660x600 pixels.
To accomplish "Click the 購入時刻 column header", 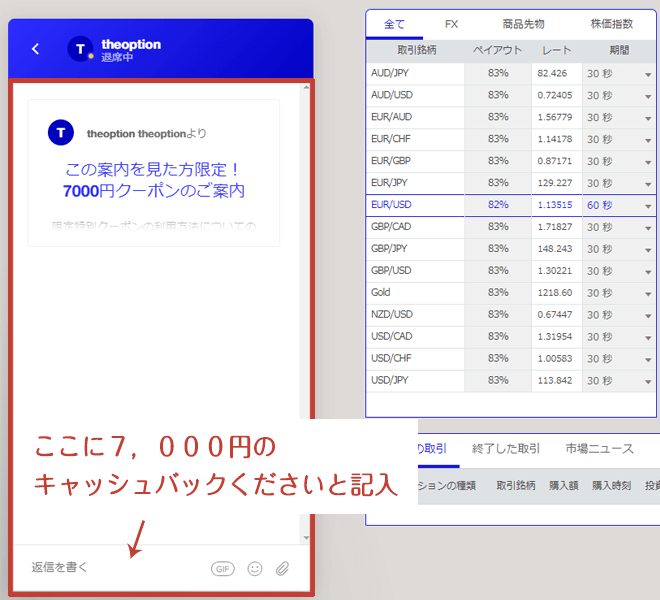I will (x=612, y=485).
